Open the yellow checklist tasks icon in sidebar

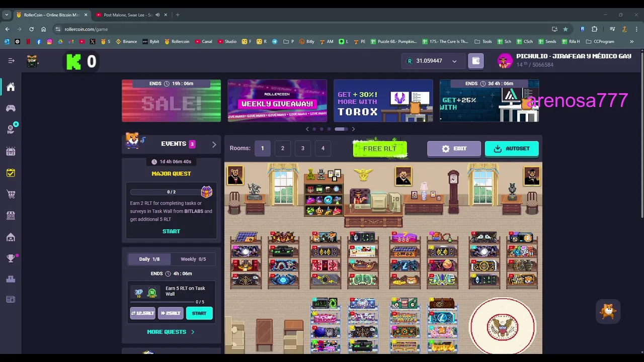coord(11,172)
